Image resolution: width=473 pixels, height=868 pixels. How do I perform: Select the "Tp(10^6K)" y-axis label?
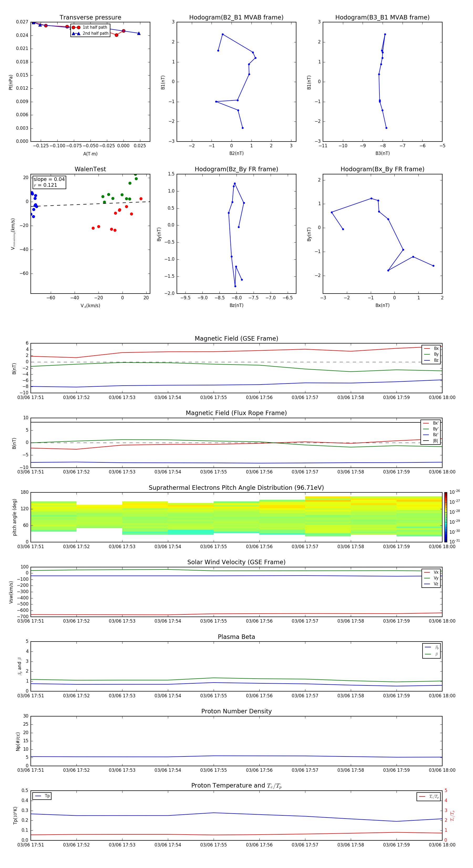15,815
